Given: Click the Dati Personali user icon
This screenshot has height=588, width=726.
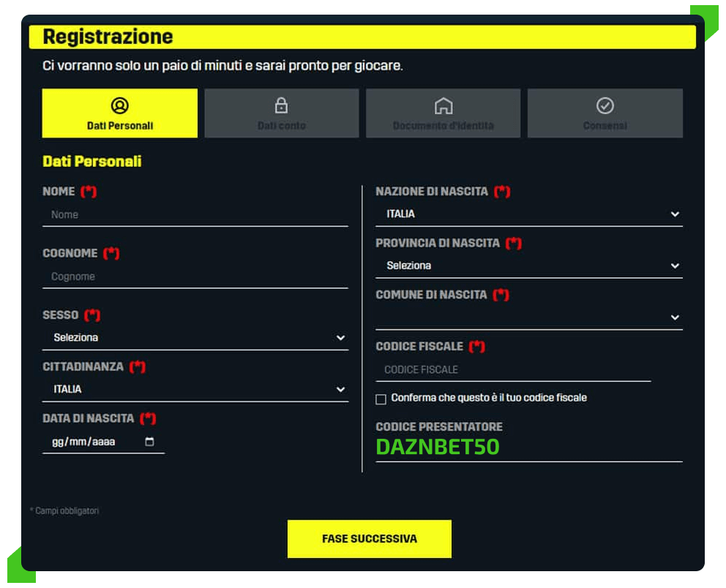Looking at the screenshot, I should click(x=119, y=106).
